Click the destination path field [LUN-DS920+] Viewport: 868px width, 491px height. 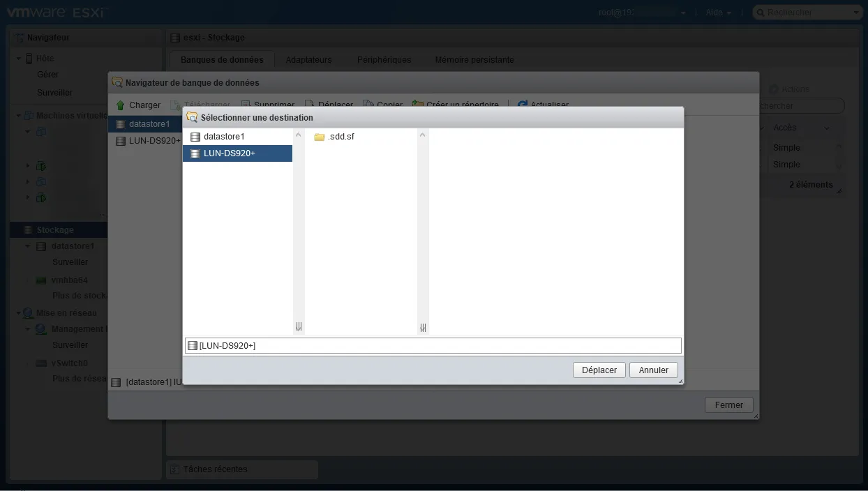pyautogui.click(x=433, y=346)
